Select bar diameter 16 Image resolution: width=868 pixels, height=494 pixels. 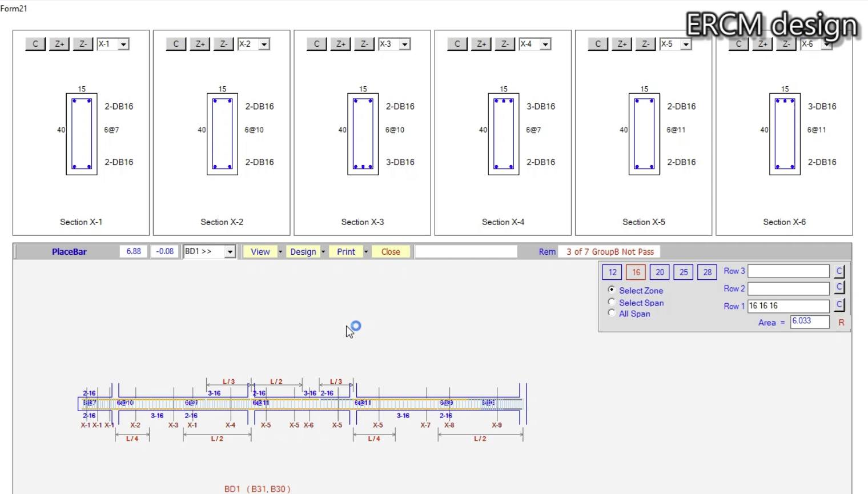click(x=636, y=272)
